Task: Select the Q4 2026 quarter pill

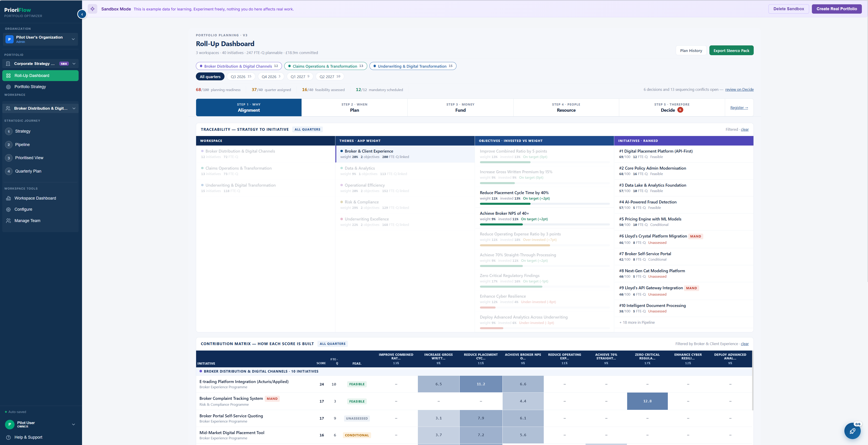Action: pyautogui.click(x=271, y=77)
